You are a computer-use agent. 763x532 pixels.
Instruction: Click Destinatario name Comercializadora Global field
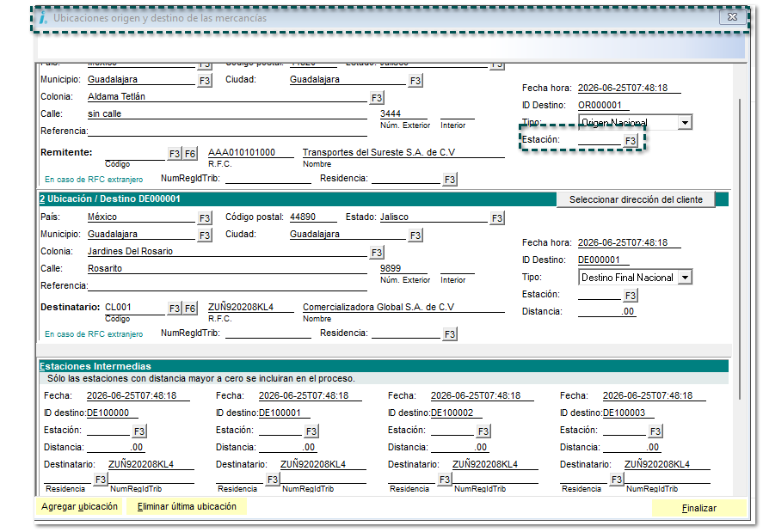[x=403, y=308]
